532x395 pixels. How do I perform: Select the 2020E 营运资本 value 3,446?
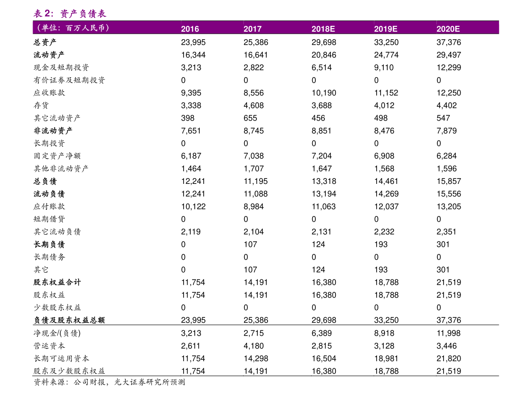(447, 346)
